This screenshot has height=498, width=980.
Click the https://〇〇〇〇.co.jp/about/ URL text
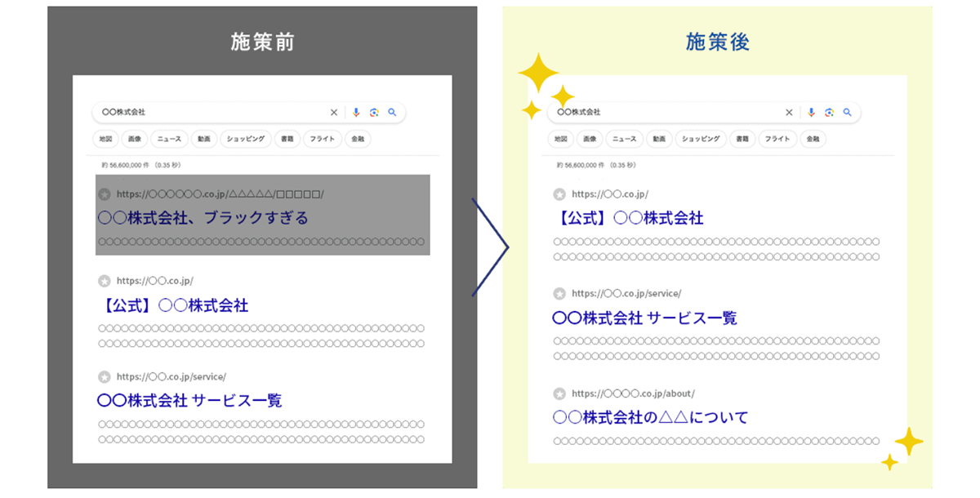click(x=633, y=394)
